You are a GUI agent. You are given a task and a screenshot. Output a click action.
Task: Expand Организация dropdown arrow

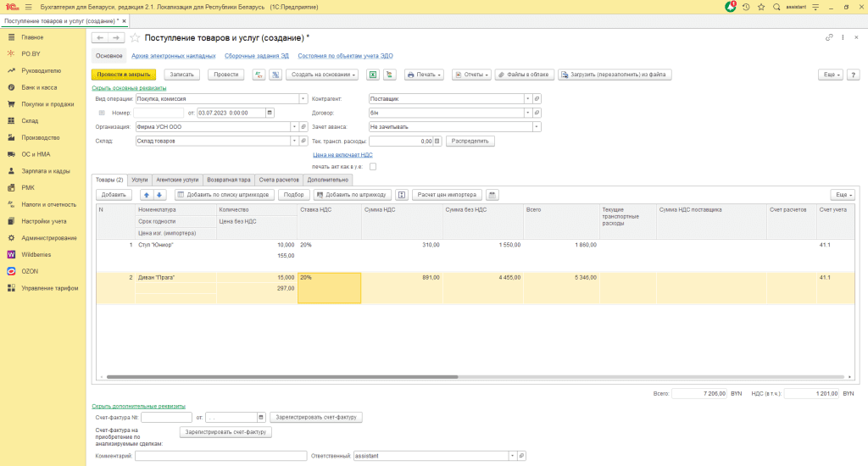click(294, 127)
